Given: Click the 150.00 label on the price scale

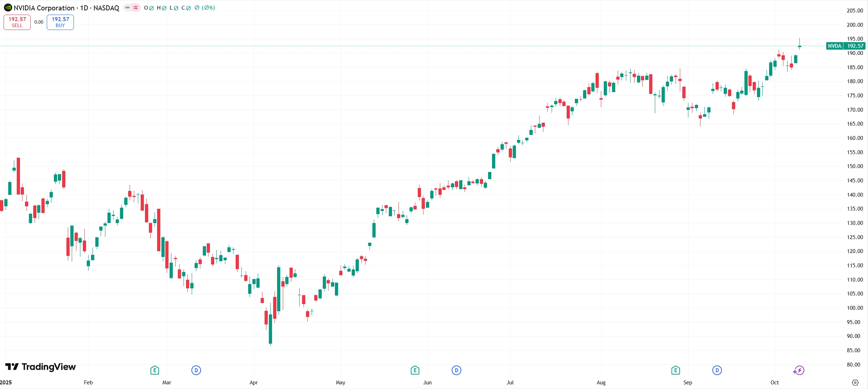Looking at the screenshot, I should pyautogui.click(x=855, y=166).
